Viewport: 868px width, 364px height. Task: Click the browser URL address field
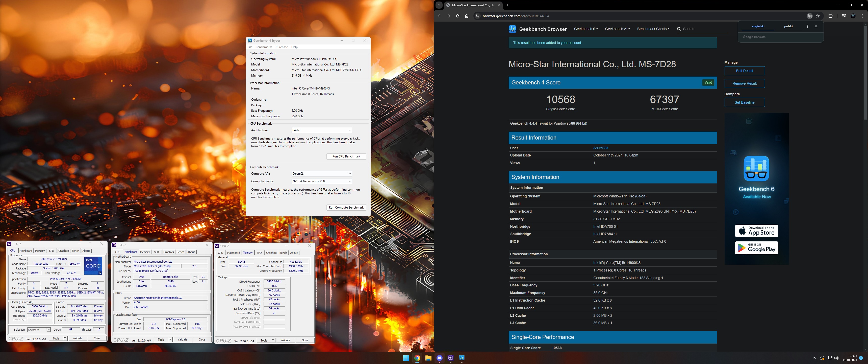640,16
